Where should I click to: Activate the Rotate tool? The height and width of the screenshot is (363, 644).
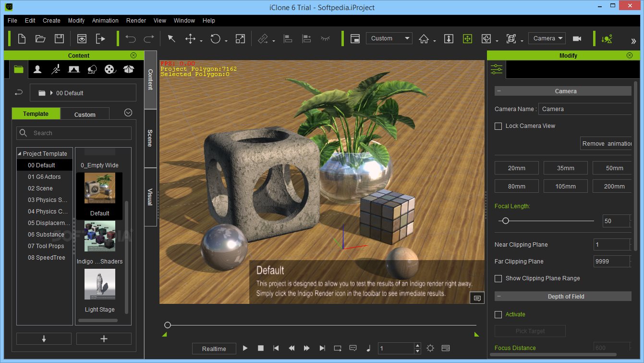pos(215,38)
